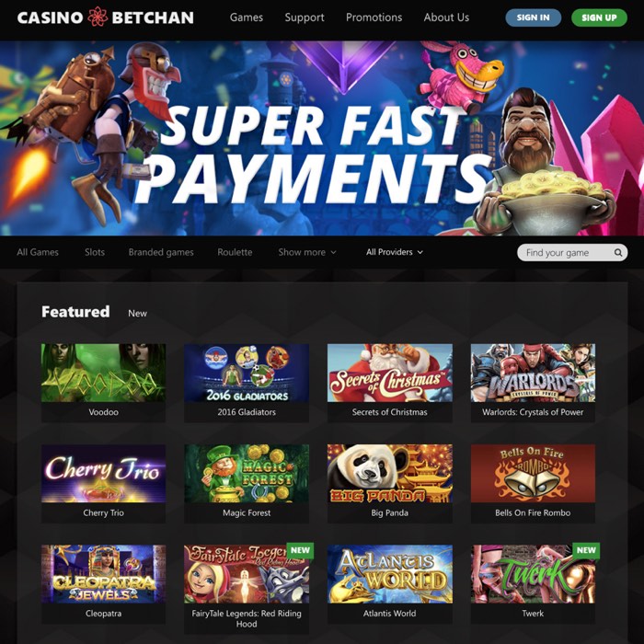Switch to the New games tab
This screenshot has width=644, height=644.
click(x=137, y=314)
